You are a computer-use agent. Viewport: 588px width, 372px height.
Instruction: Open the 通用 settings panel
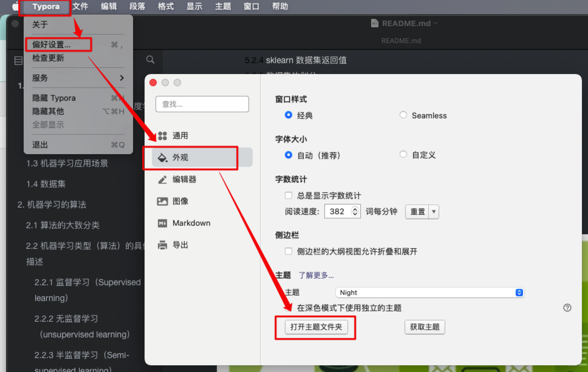point(180,136)
